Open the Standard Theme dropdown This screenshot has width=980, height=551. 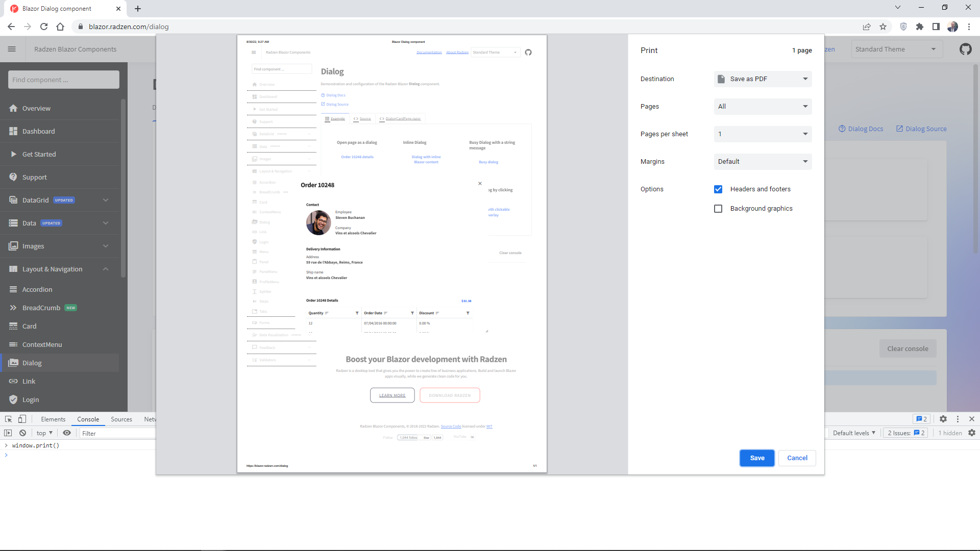[x=896, y=49]
